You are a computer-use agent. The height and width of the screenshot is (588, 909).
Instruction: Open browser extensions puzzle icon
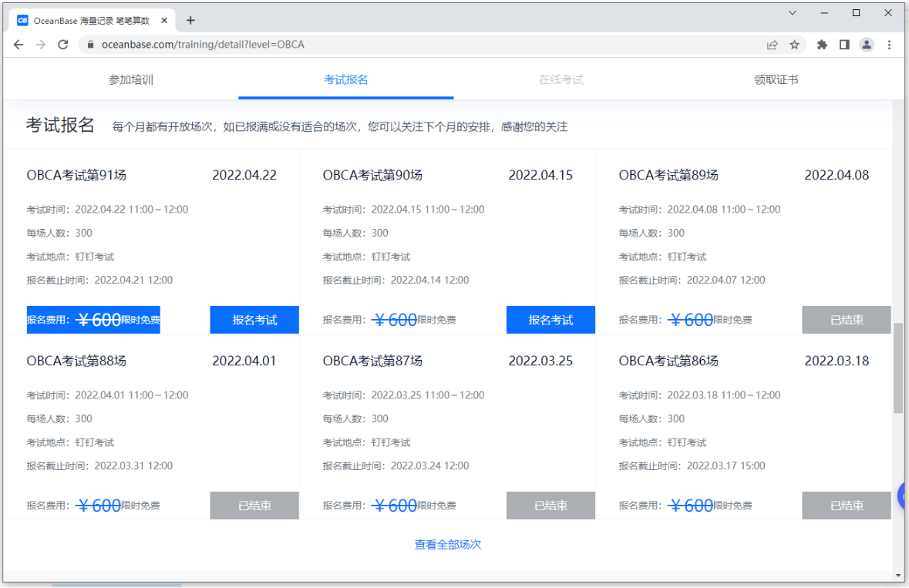(x=822, y=45)
